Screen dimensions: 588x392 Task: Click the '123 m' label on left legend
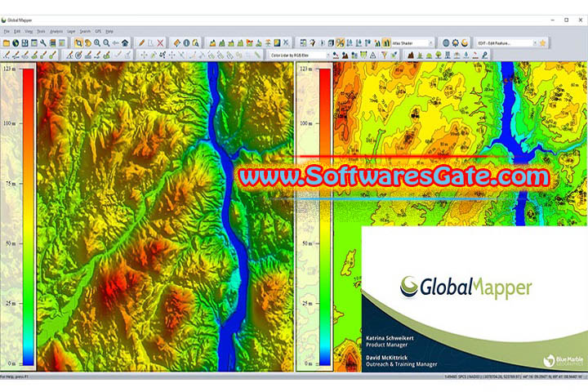[x=9, y=69]
